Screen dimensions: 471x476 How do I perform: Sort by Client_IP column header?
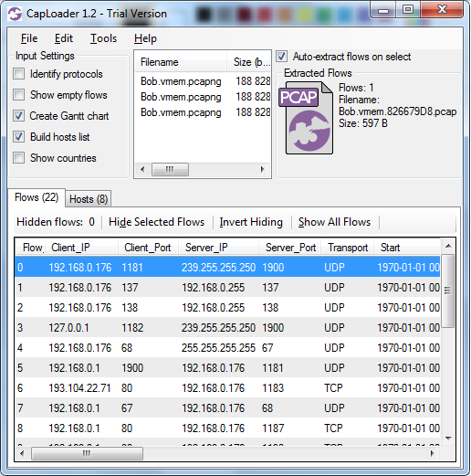(81, 248)
